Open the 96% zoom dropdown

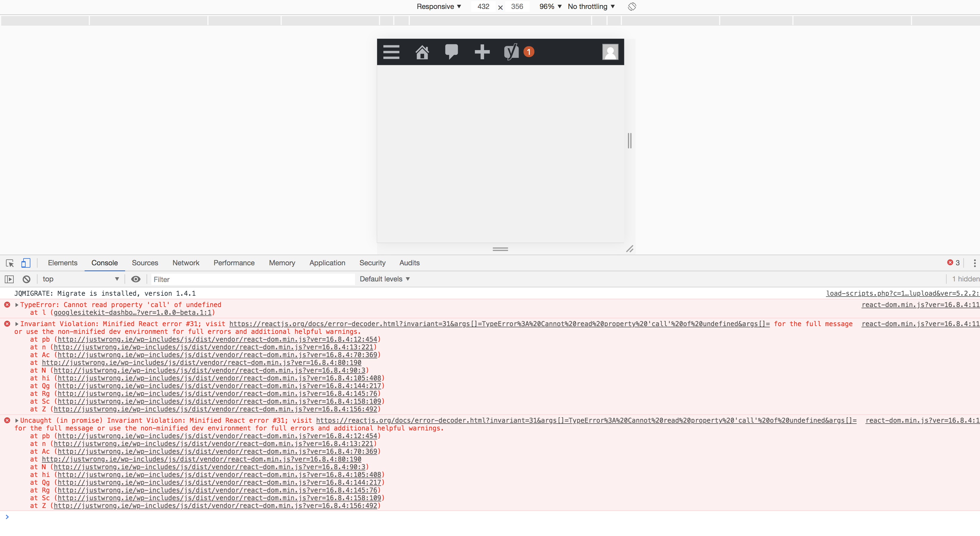click(x=550, y=7)
